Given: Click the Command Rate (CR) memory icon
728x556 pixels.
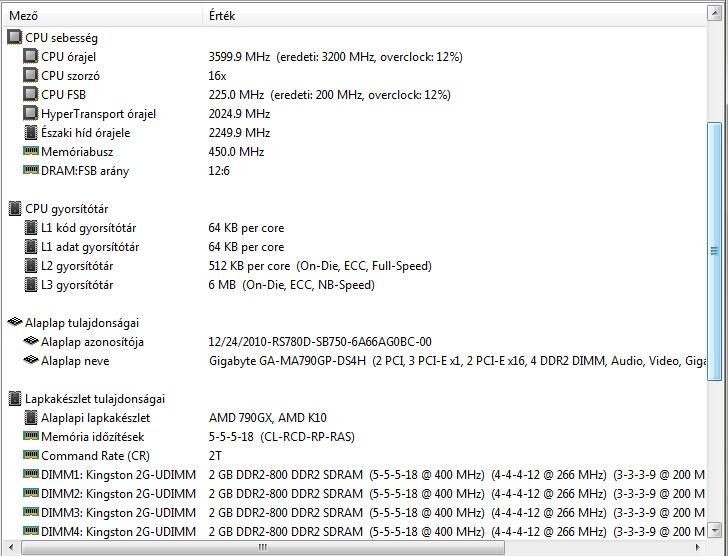Looking at the screenshot, I should tap(31, 455).
